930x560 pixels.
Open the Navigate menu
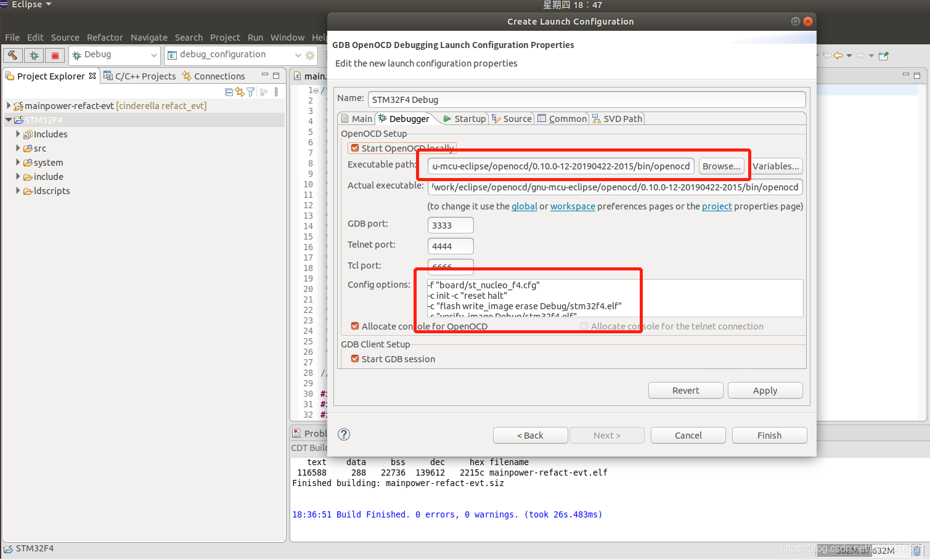[149, 37]
